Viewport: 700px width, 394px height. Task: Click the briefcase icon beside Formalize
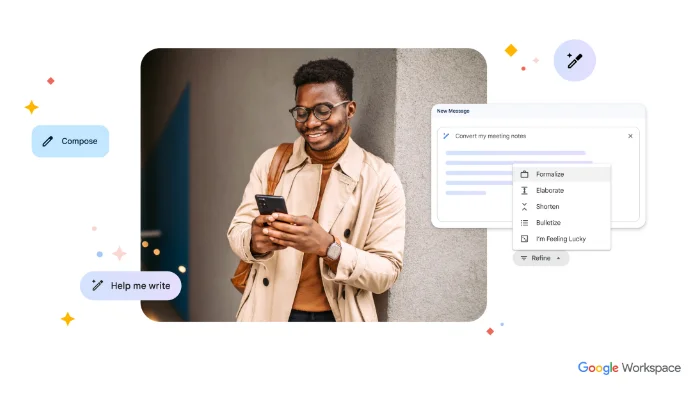coord(525,174)
